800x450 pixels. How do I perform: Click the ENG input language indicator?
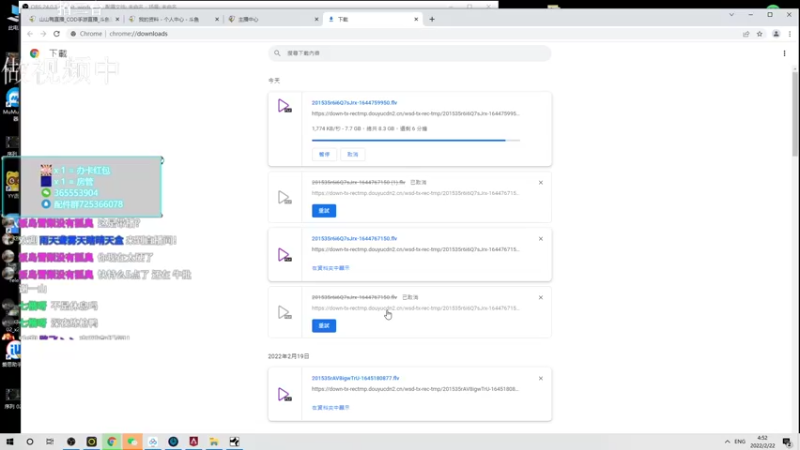740,442
